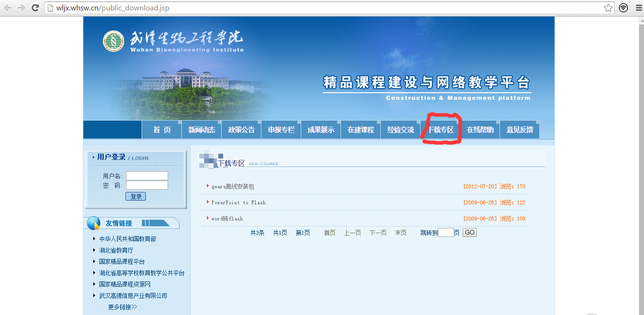Click the Wuhan Bioengineering Institute logo

(113, 41)
